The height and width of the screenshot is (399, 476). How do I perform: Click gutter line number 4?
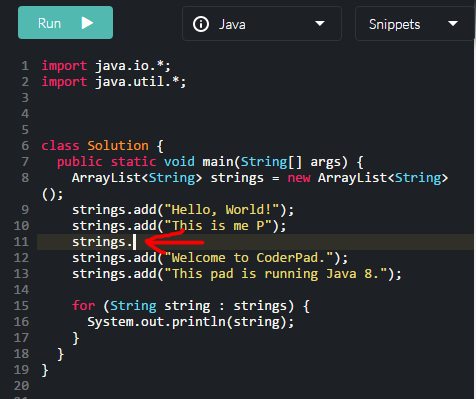tap(25, 114)
